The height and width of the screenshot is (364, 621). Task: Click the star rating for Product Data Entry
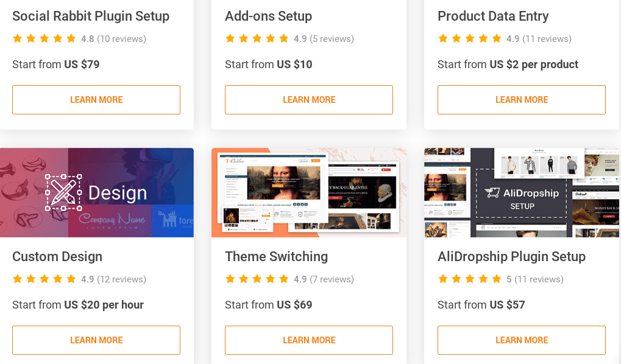pyautogui.click(x=470, y=38)
